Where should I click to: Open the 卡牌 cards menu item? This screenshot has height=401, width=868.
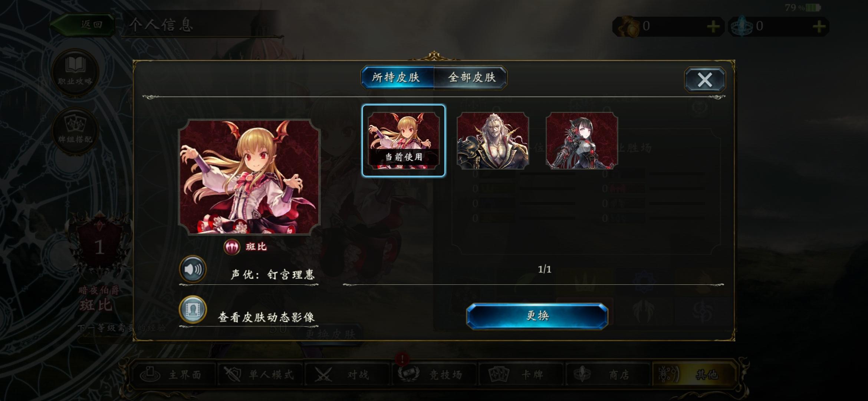tap(522, 375)
